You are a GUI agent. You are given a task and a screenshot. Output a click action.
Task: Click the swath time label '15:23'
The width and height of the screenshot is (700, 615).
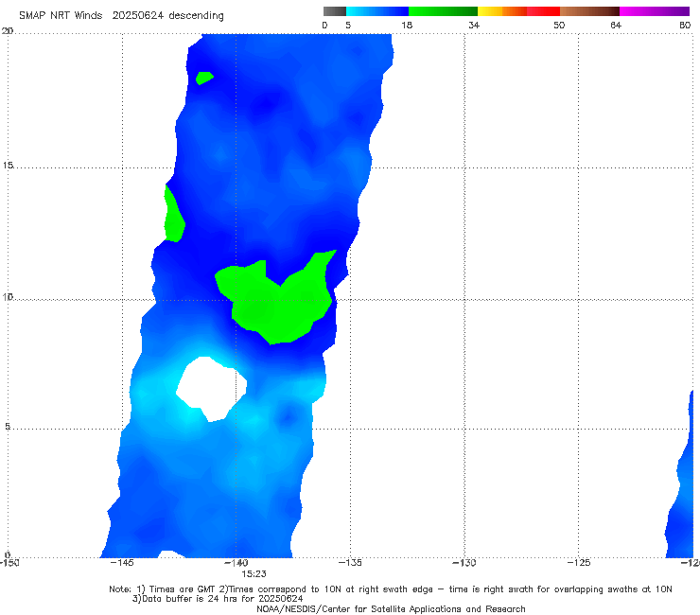click(254, 574)
